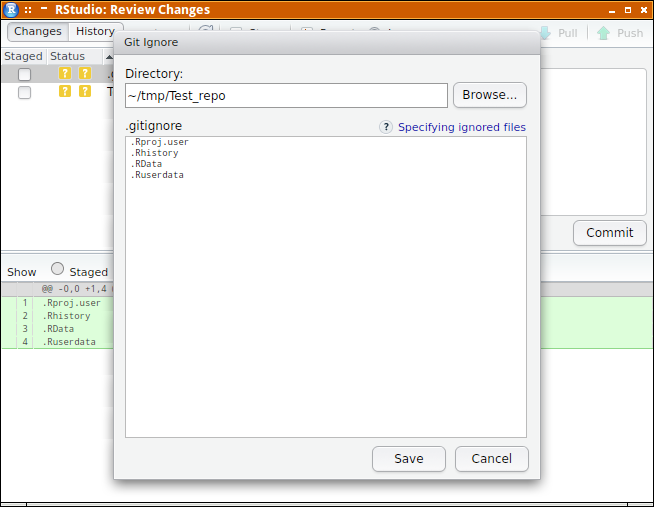
Task: Click the commit message box above Commit
Action: click(593, 142)
